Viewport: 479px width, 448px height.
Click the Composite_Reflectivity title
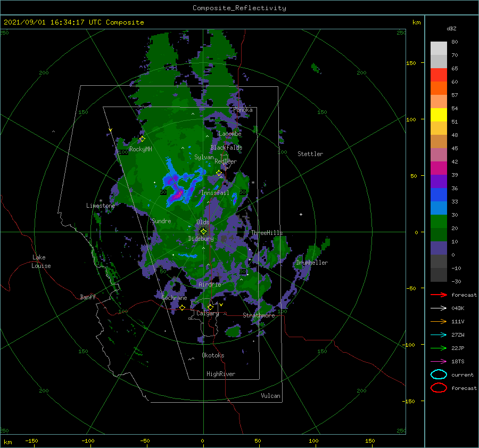pyautogui.click(x=240, y=8)
